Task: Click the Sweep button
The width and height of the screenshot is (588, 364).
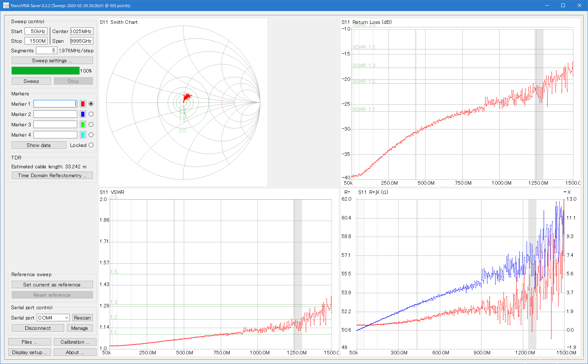Action: tap(31, 81)
